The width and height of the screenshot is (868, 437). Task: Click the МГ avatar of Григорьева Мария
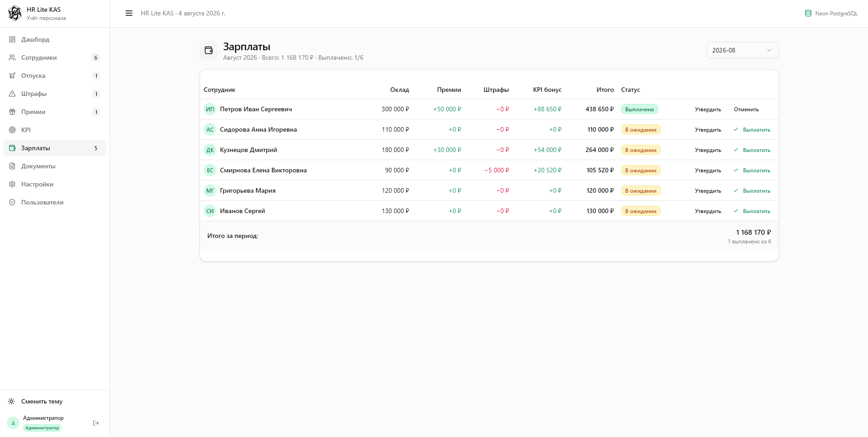pos(210,190)
